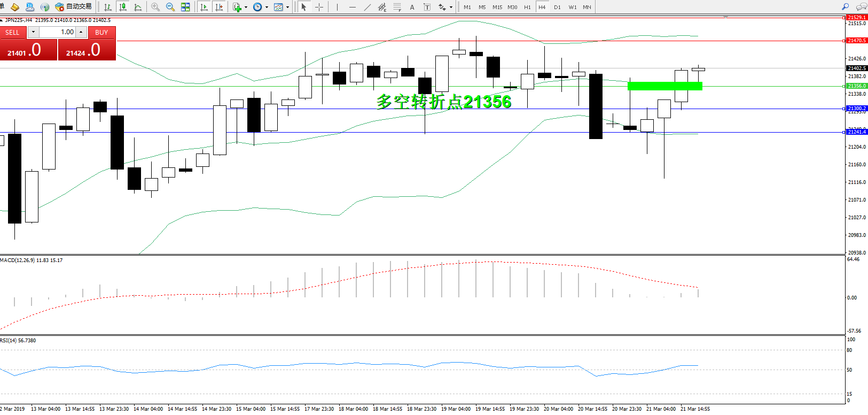The image size is (868, 415).
Task: Select the Fibonacci retracement tool
Action: point(397,7)
